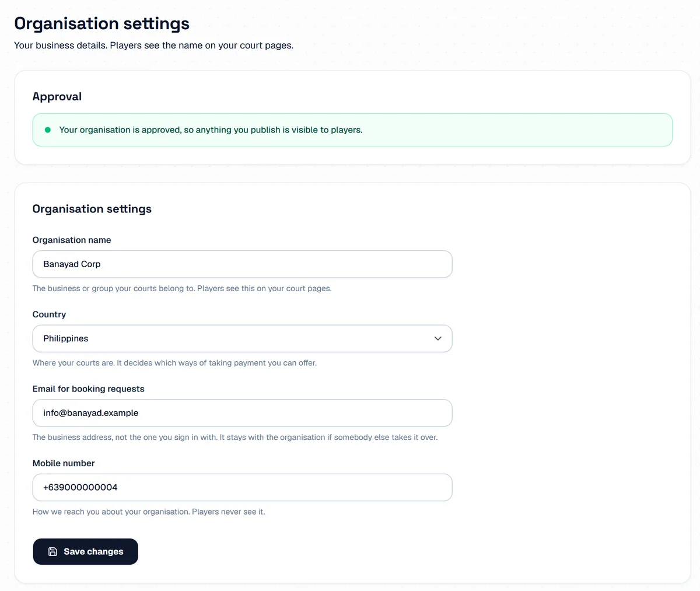Click the Organisation name label
The image size is (700, 591).
tap(72, 240)
